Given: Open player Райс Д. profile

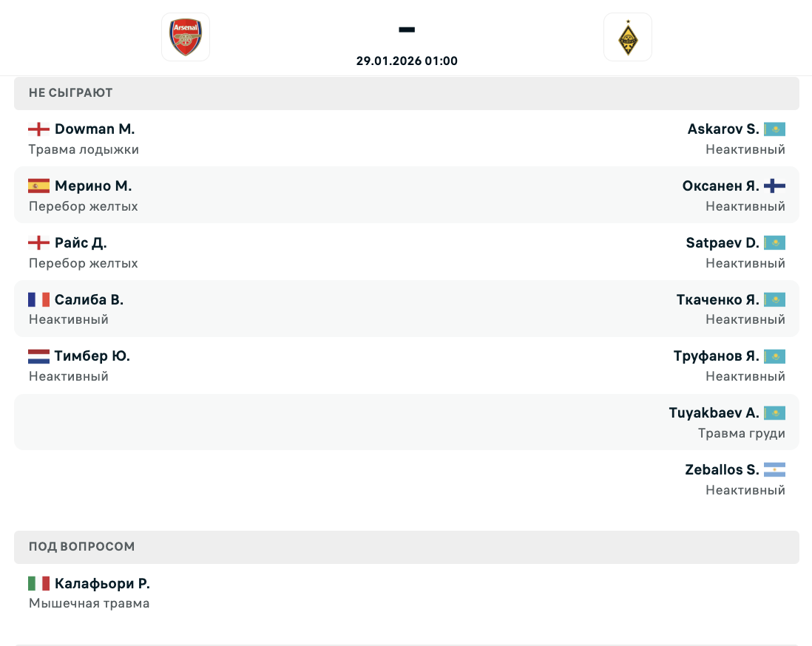Looking at the screenshot, I should (x=81, y=242).
